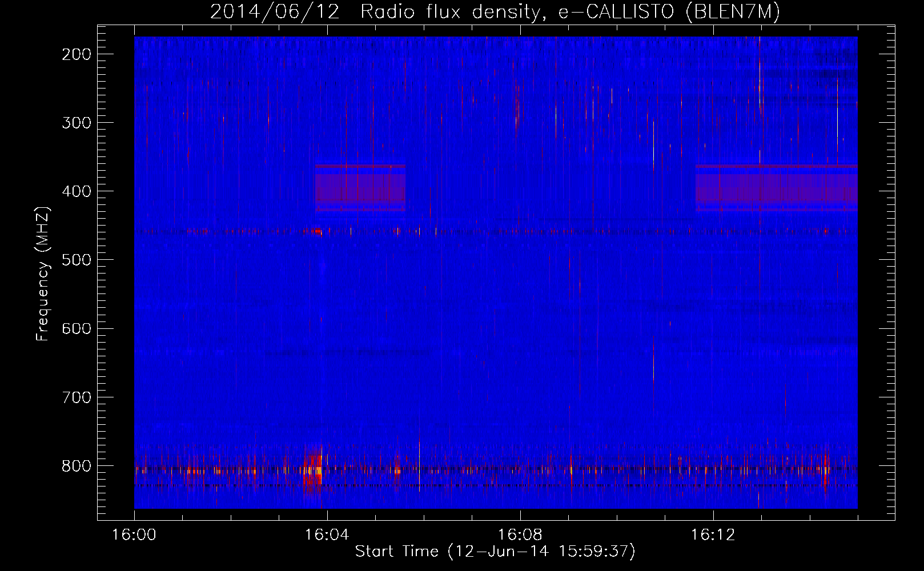Click the 500 frequency tick label
Viewport: 924px width, 571px height.
click(x=75, y=260)
